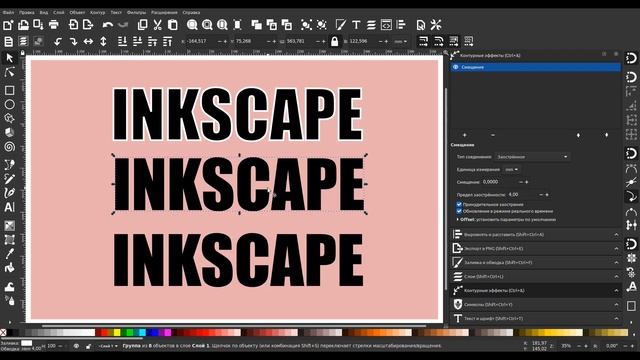Undo the last action
The height and width of the screenshot is (360, 640).
point(108,25)
